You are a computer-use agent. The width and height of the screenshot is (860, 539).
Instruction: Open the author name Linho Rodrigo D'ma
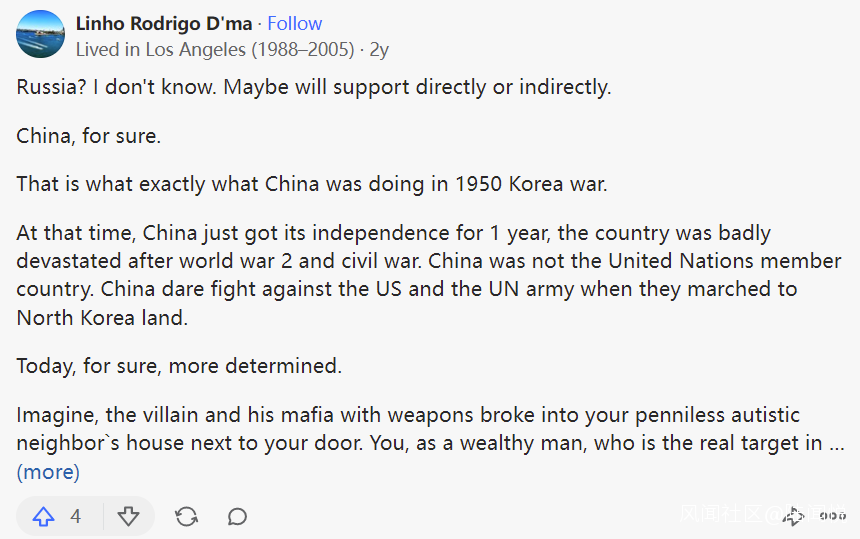[x=164, y=23]
